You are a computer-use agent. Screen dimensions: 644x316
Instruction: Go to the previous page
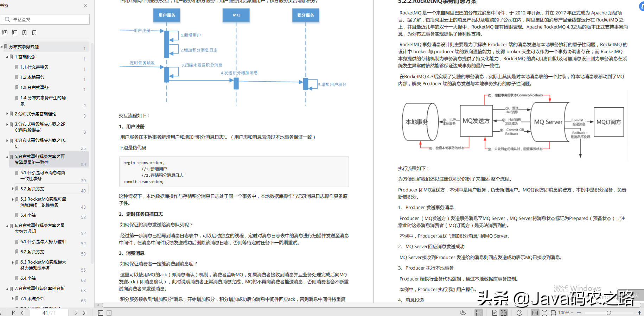click(x=22, y=313)
